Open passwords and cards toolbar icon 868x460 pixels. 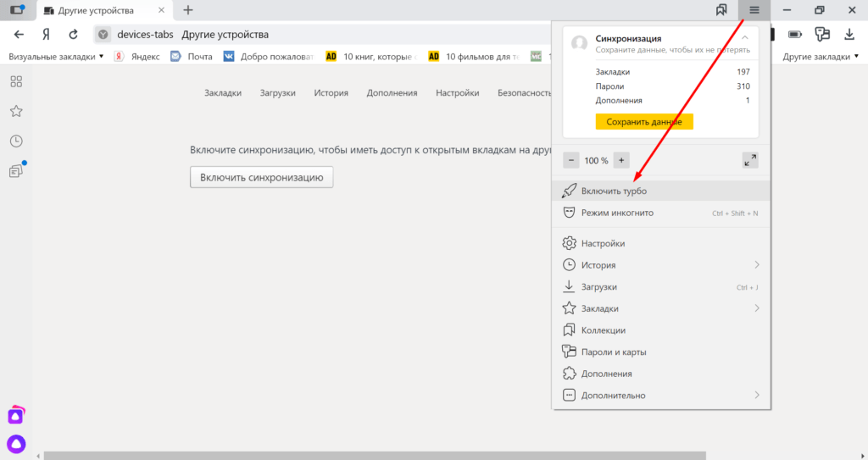pos(822,35)
